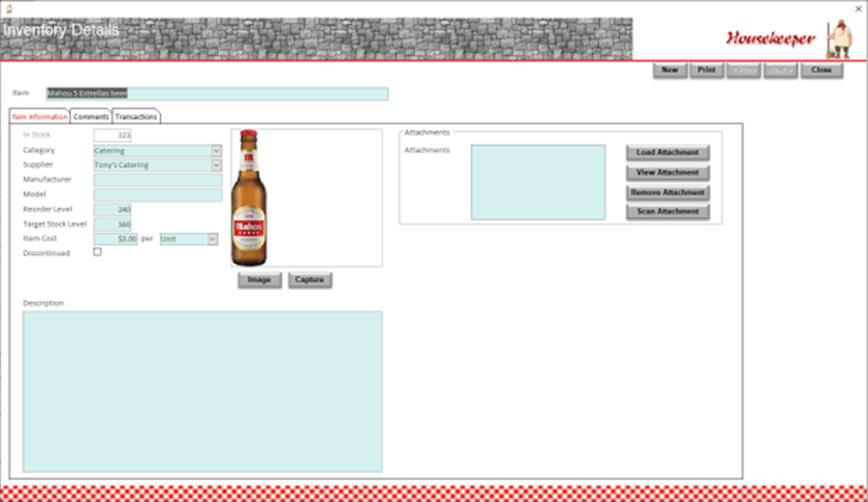
Task: Click the Housekeeper brand text
Action: (x=772, y=39)
